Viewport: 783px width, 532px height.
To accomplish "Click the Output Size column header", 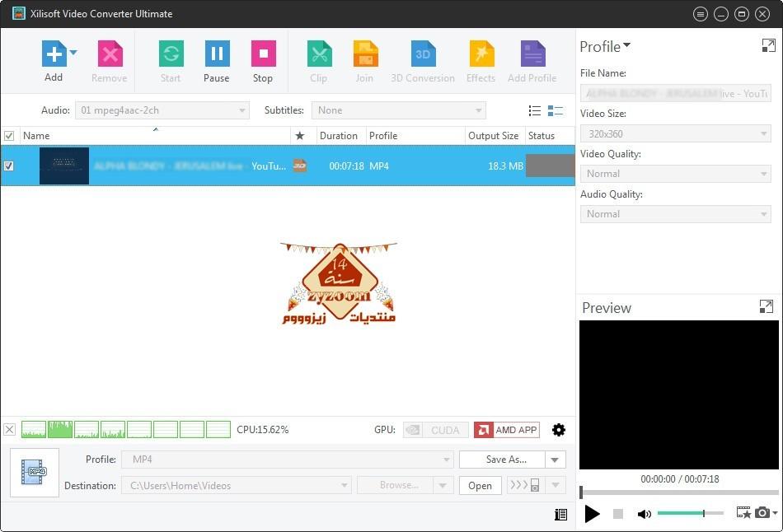I will tap(495, 136).
